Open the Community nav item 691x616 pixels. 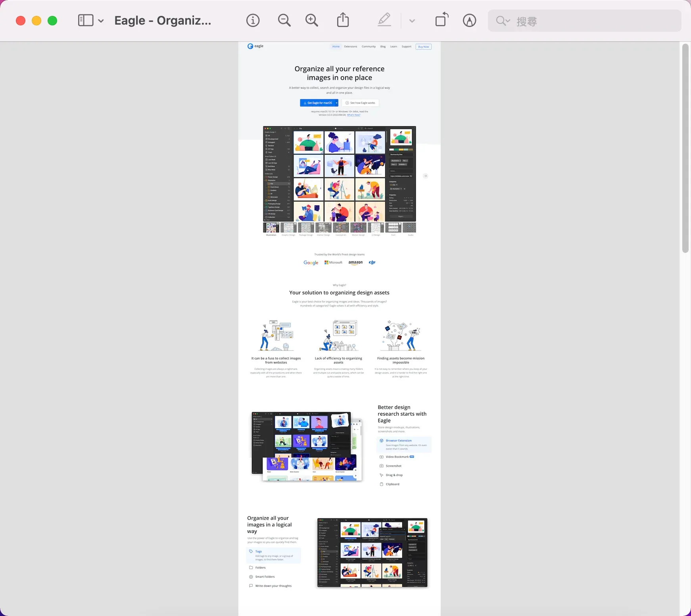[x=369, y=46]
